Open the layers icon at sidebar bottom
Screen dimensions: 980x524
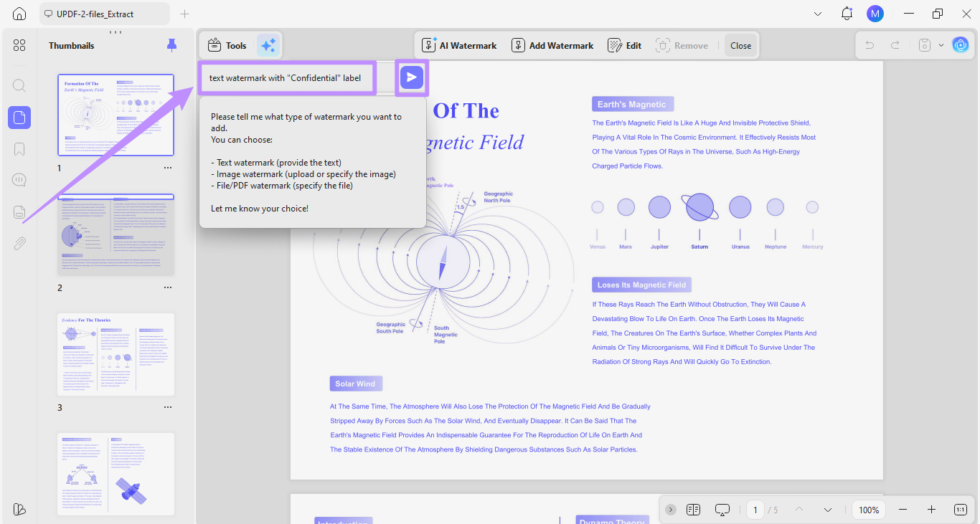[19, 509]
